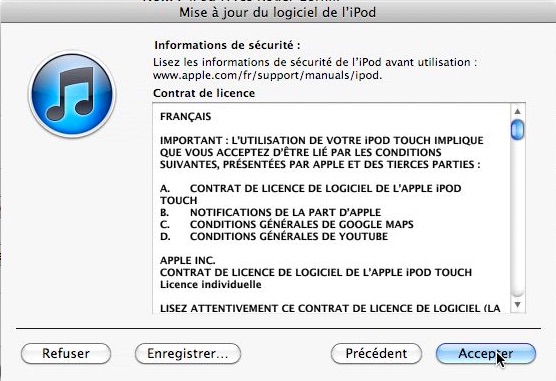
Task: Click the scrollbar track below the thumb
Action: (x=517, y=218)
